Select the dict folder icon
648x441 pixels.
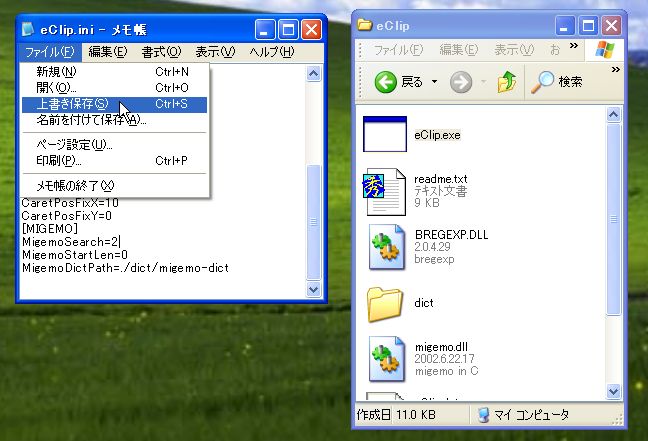click(x=385, y=304)
